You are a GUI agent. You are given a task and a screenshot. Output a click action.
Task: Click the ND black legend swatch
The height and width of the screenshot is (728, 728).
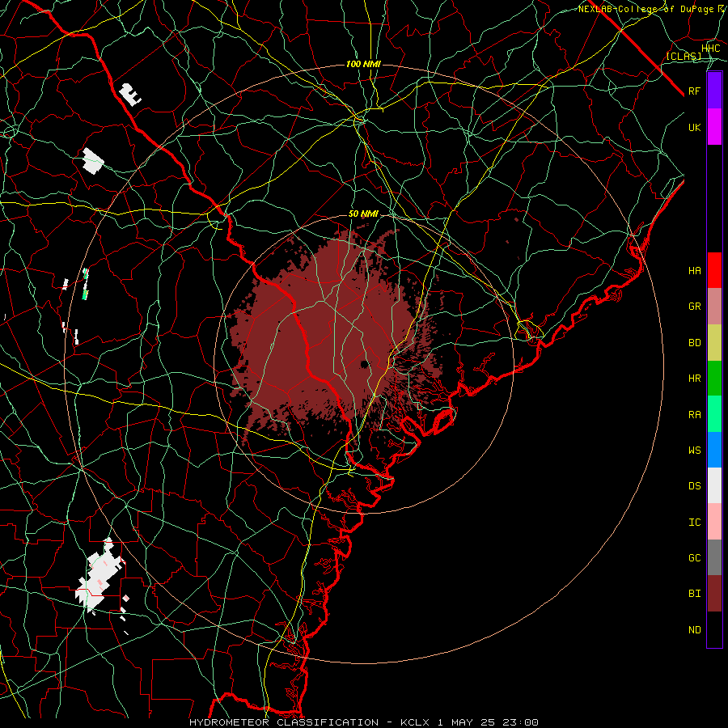(714, 629)
